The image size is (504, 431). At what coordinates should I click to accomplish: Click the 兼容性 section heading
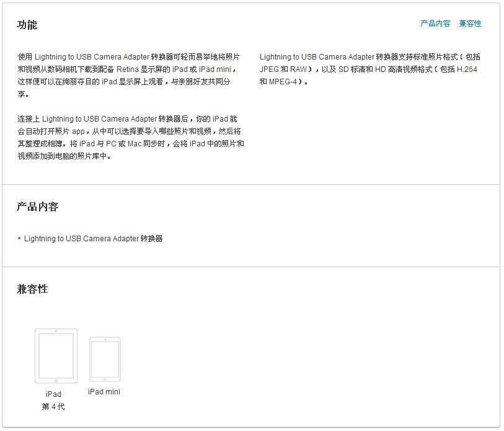pos(32,289)
